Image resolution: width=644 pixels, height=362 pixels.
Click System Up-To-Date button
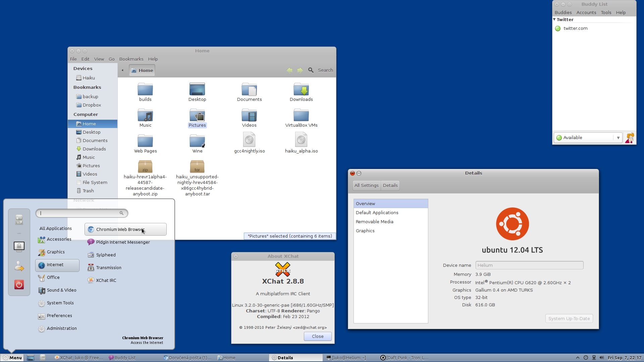569,319
